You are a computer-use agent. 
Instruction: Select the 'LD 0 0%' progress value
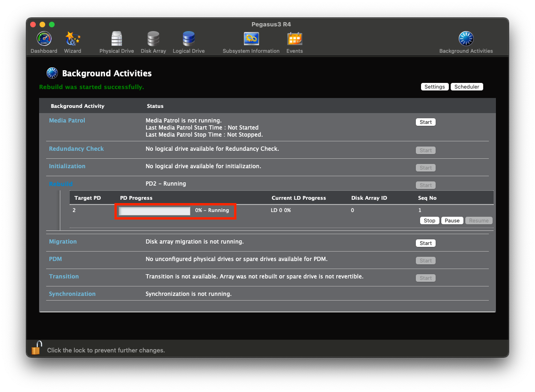click(281, 210)
